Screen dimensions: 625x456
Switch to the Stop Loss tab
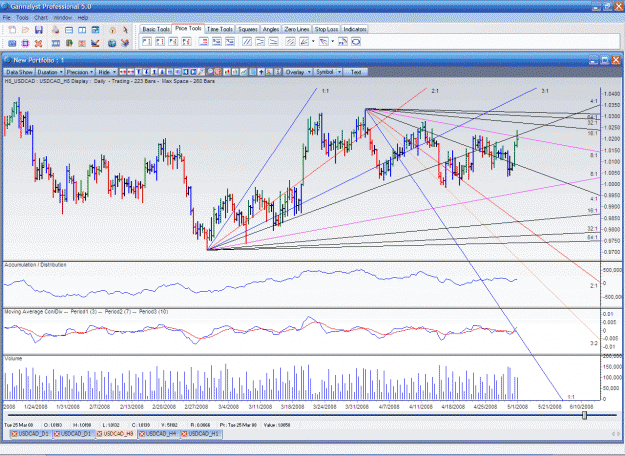click(x=326, y=29)
